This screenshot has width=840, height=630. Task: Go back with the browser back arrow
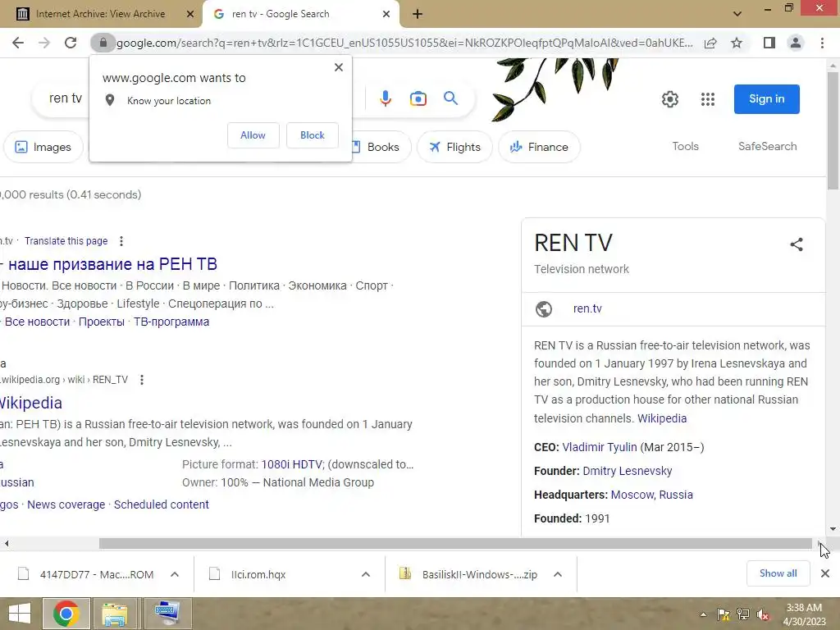tap(18, 43)
